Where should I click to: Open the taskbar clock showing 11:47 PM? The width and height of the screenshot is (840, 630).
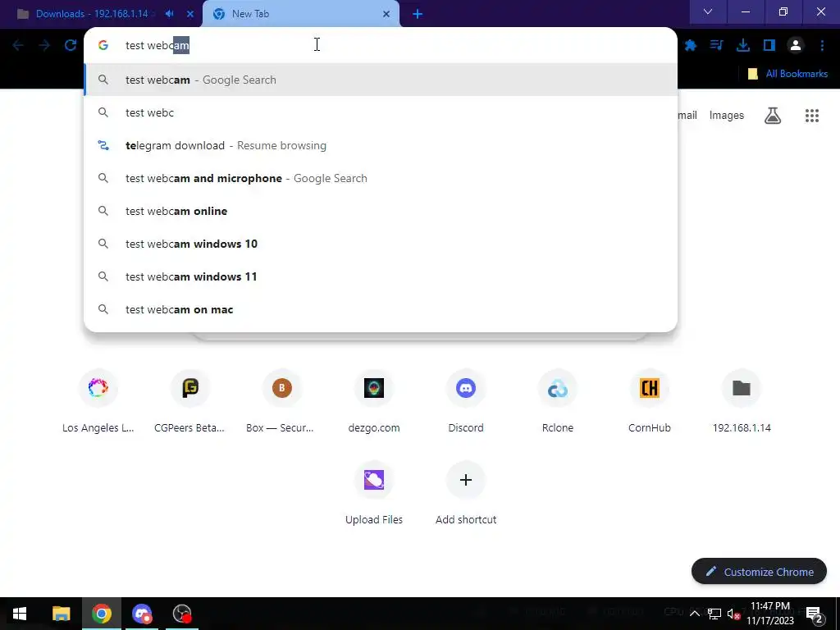[770, 614]
